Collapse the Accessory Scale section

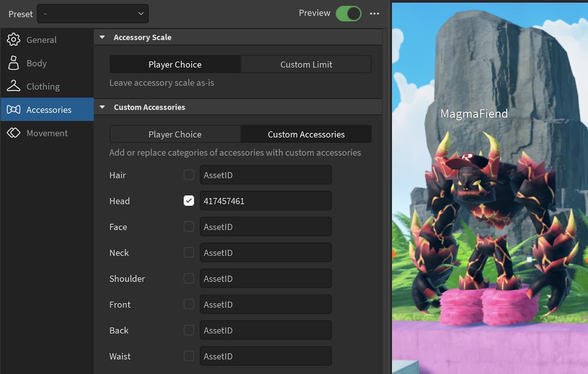(x=102, y=37)
